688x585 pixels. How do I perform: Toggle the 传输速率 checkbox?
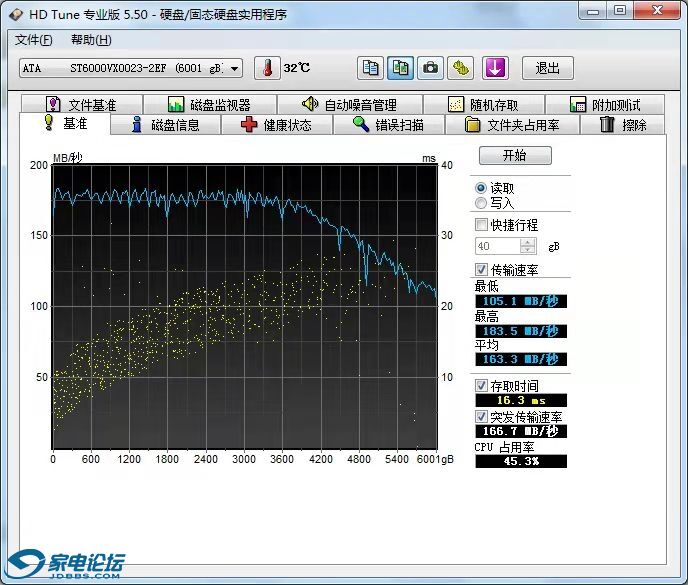pos(481,269)
